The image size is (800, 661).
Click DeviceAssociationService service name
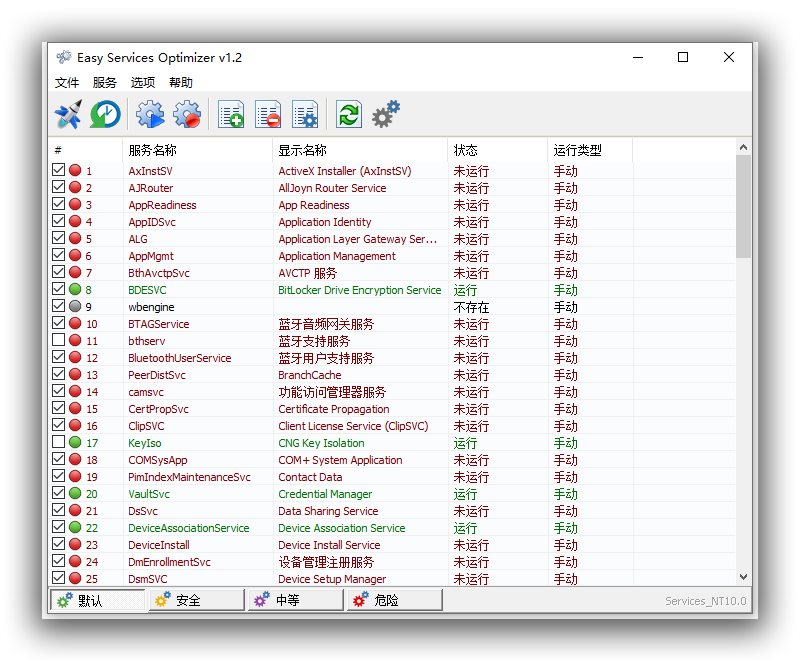[189, 528]
